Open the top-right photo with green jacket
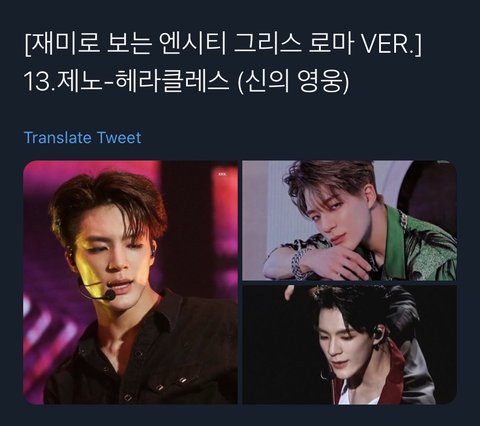Screen dimensions: 480x426 (349, 220)
